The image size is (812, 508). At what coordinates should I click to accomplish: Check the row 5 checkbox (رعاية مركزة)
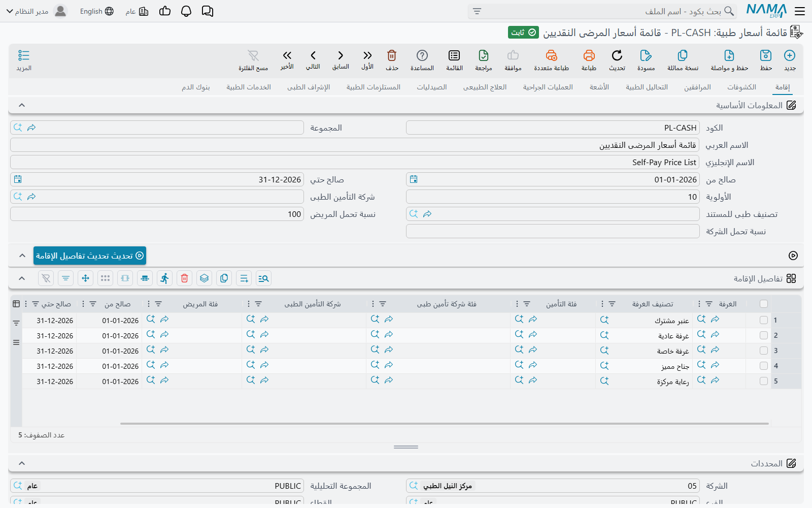[764, 381]
